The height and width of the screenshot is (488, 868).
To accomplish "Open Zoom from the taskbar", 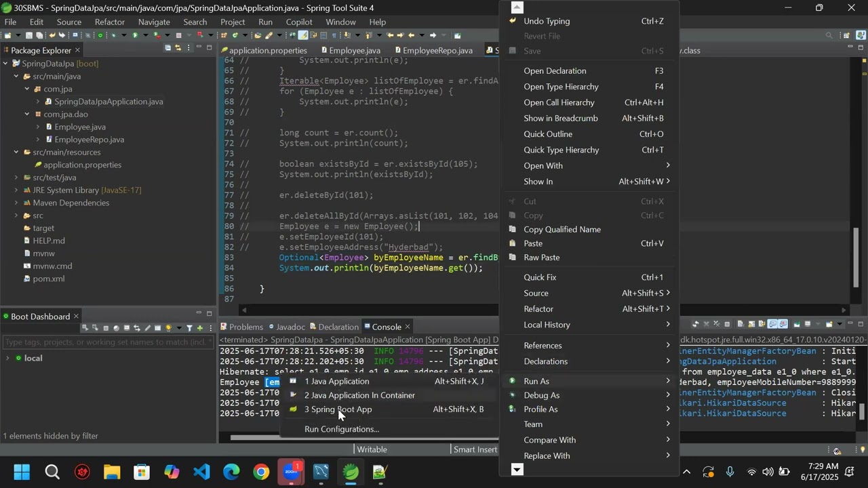I will coord(292,472).
